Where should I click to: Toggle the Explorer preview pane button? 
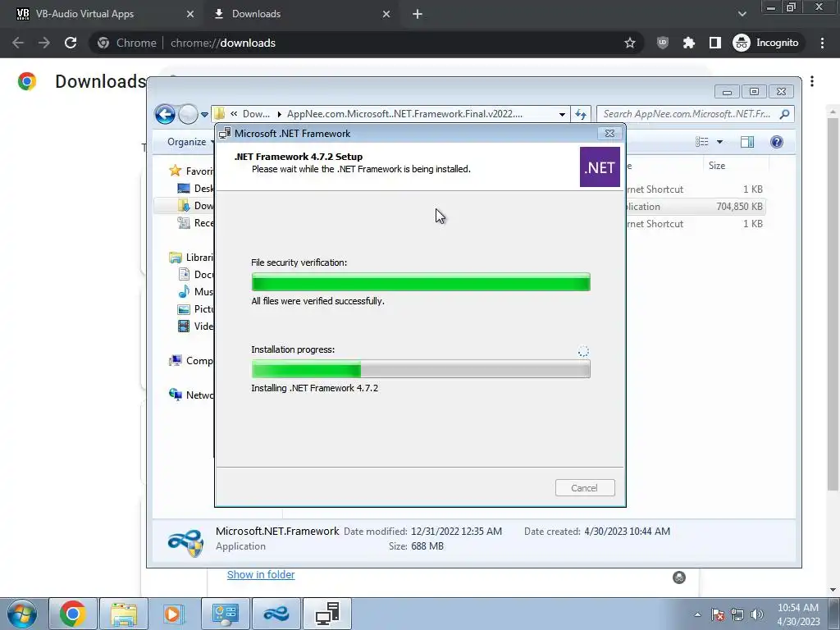click(747, 142)
